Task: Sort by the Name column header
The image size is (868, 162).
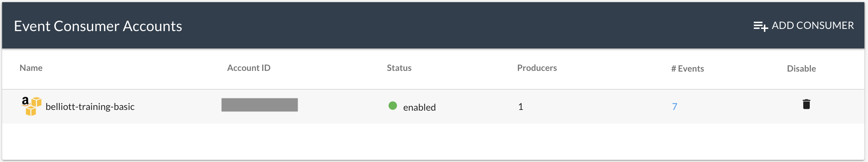Action: pyautogui.click(x=31, y=68)
